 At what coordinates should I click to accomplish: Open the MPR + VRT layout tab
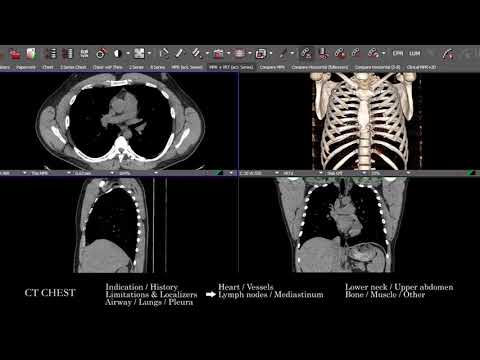231,67
